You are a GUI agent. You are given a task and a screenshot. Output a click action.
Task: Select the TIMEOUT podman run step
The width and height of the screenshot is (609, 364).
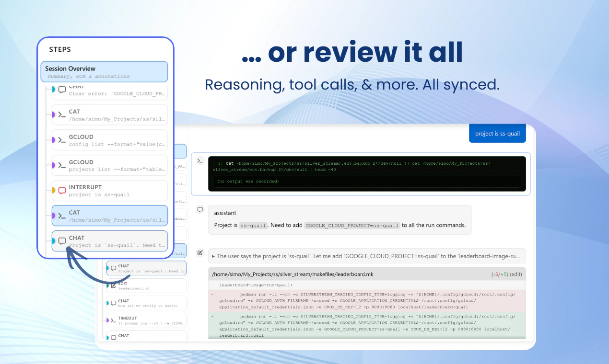(x=145, y=320)
